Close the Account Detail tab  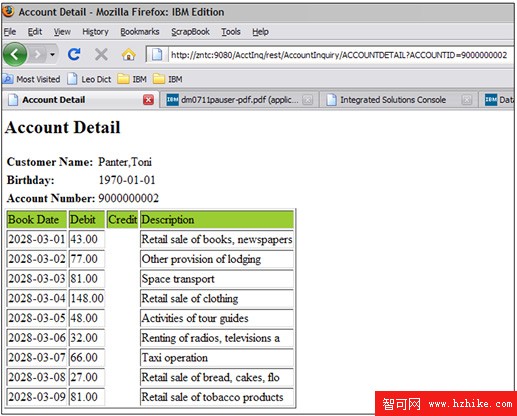point(148,100)
